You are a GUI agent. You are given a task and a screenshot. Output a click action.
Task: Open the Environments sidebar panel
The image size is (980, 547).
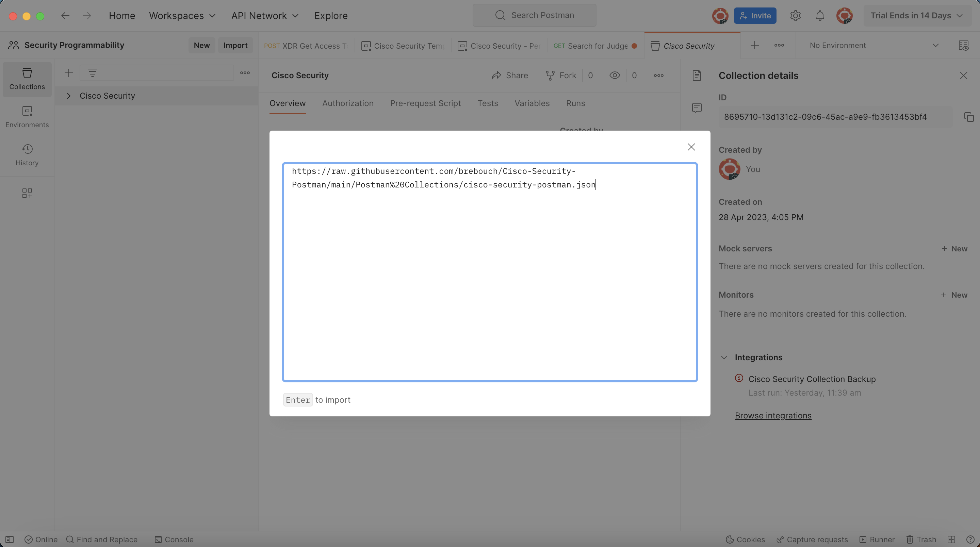pos(27,116)
